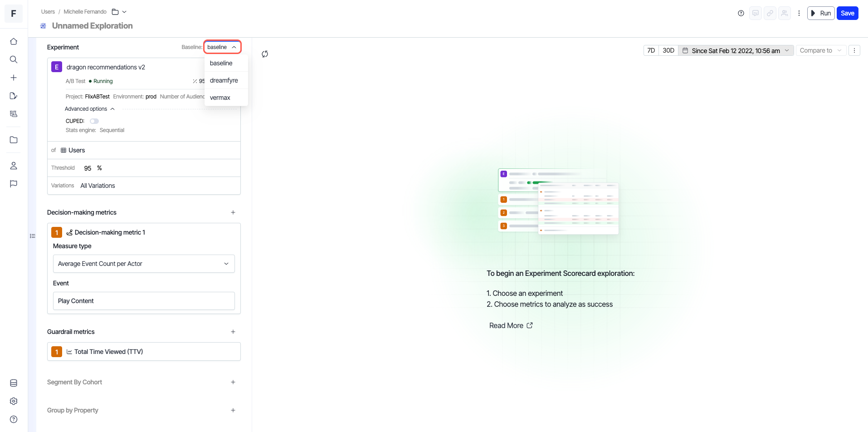Add a Segment By Cohort entry
This screenshot has height=432, width=868.
tap(233, 382)
